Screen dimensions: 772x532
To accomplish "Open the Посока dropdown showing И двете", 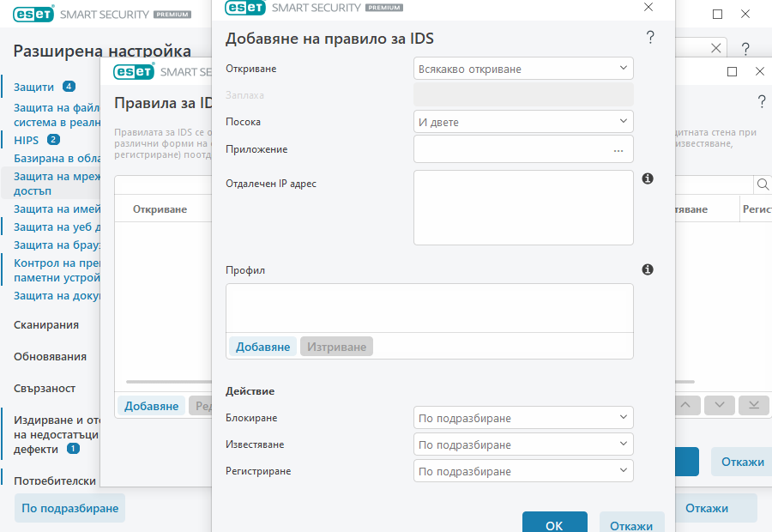I will point(523,122).
